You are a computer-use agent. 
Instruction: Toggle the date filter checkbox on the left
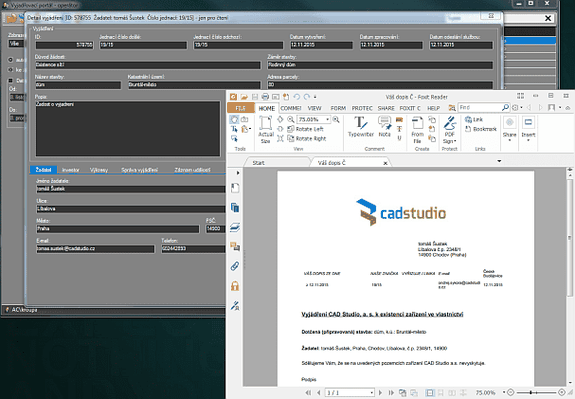tap(10, 80)
